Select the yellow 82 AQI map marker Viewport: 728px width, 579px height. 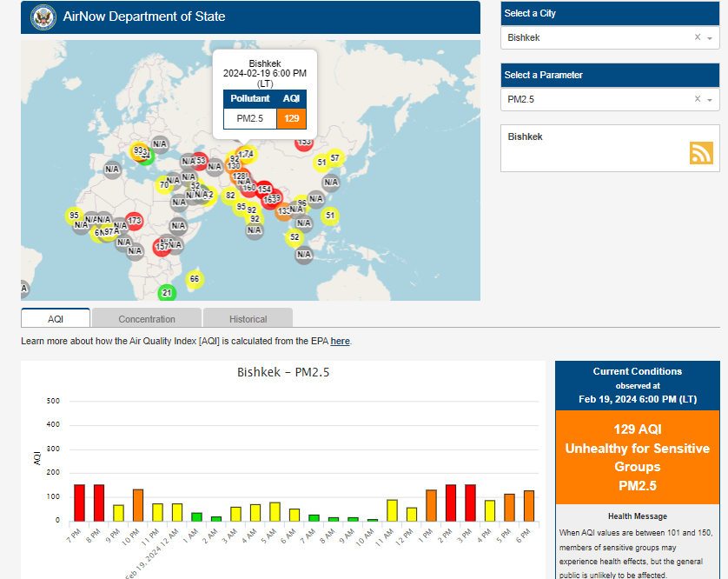pyautogui.click(x=230, y=196)
